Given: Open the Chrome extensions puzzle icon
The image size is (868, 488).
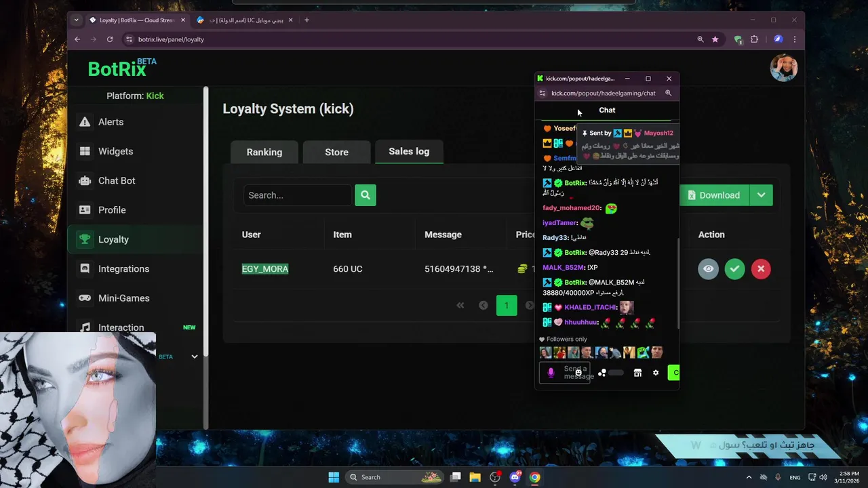Looking at the screenshot, I should pos(754,39).
